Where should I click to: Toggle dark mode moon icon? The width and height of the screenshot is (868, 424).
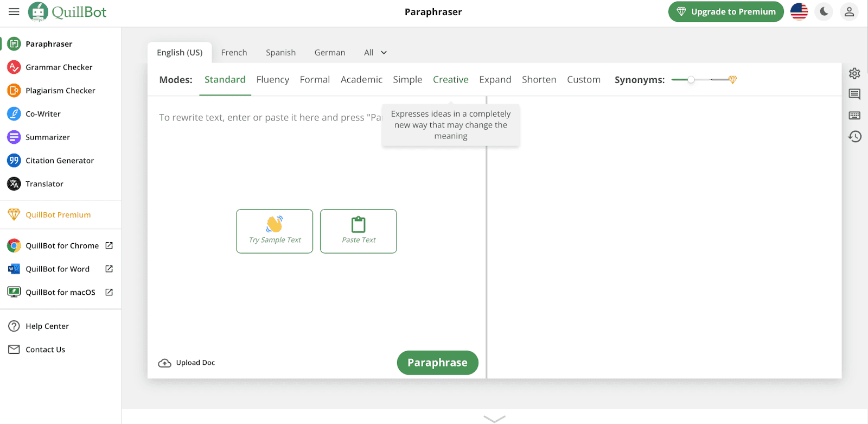click(824, 11)
